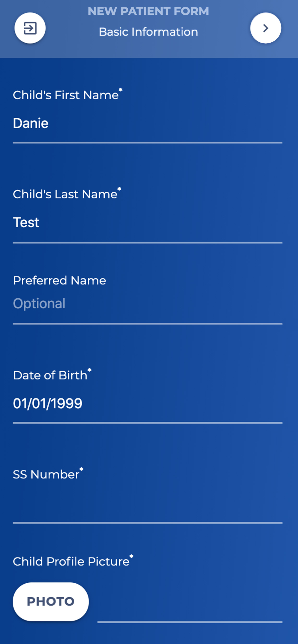Click the NEW PATIENT FORM title

tap(148, 11)
